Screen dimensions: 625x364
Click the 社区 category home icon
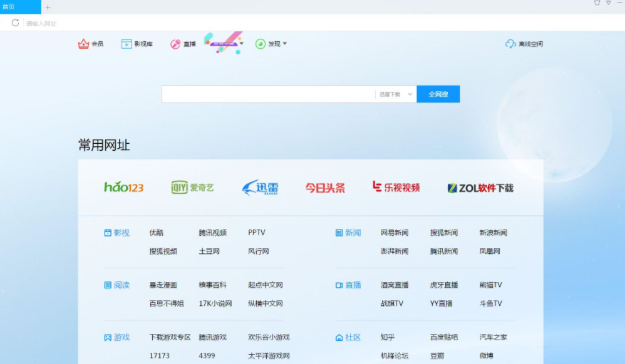coord(339,338)
